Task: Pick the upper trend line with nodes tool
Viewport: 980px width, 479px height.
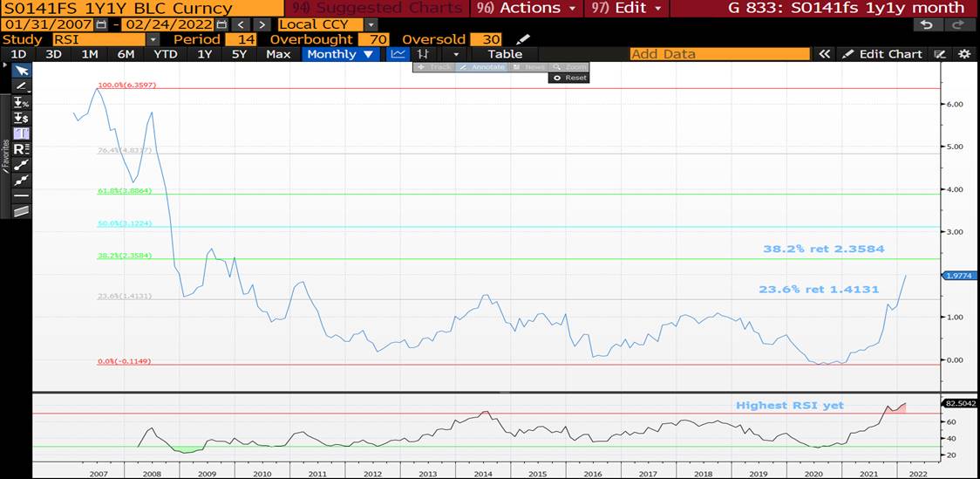Action: pyautogui.click(x=22, y=164)
